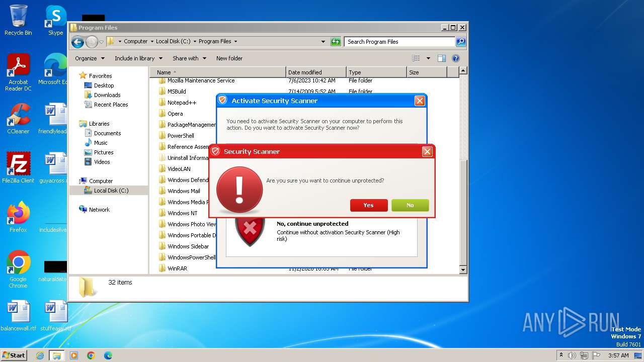Select Downloads under Favorites
The image size is (644, 362).
click(x=107, y=95)
